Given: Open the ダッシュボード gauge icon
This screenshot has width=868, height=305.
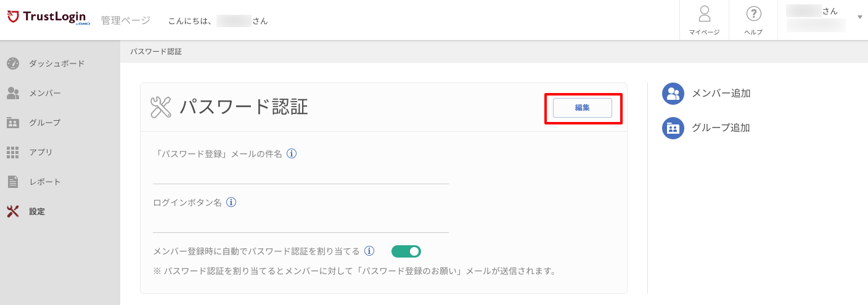Looking at the screenshot, I should [x=13, y=63].
